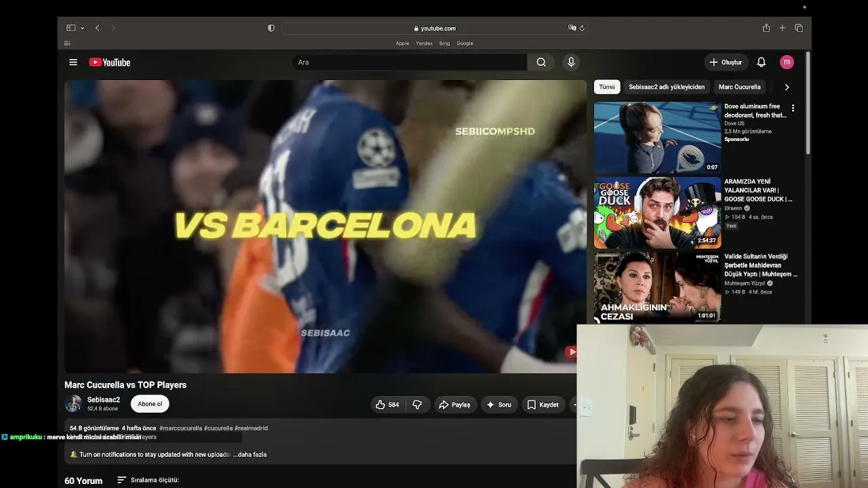Focus the YouTube Ara search field
Image resolution: width=868 pixels, height=488 pixels.
[409, 62]
